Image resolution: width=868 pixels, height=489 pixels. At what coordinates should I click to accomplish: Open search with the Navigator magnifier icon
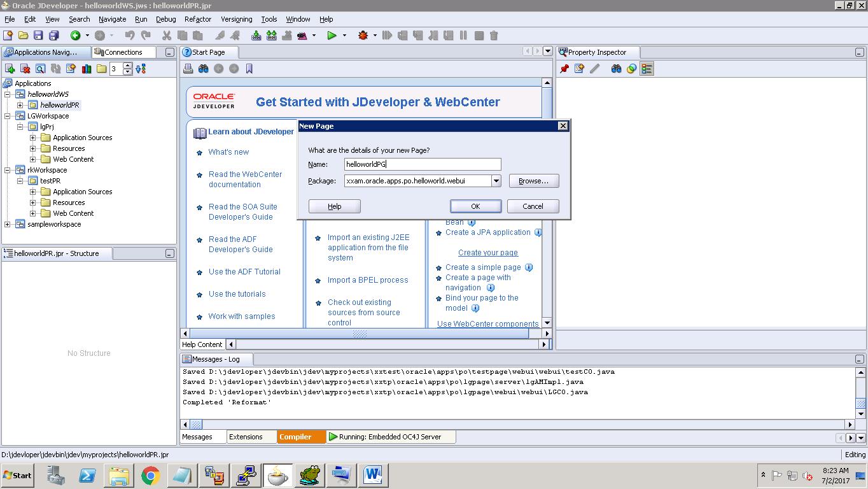click(x=40, y=68)
